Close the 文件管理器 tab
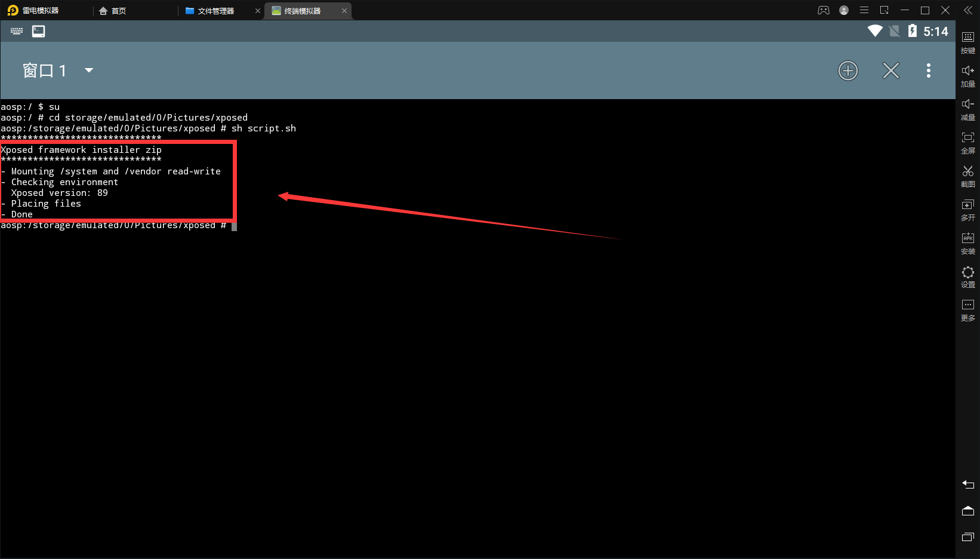The height and width of the screenshot is (559, 980). [258, 11]
